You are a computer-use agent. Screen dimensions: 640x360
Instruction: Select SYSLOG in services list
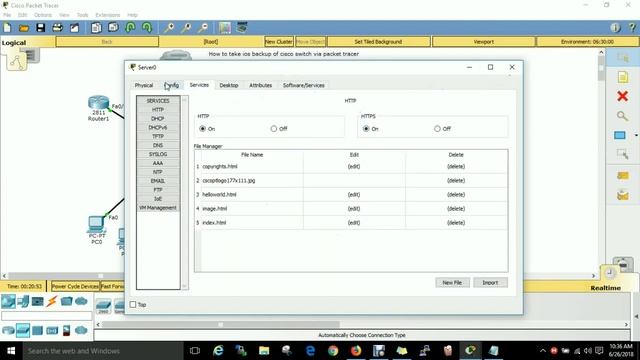[x=158, y=154]
